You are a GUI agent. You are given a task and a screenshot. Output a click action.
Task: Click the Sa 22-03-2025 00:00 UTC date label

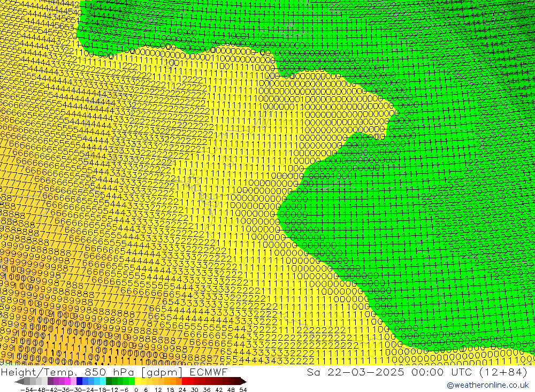click(417, 372)
